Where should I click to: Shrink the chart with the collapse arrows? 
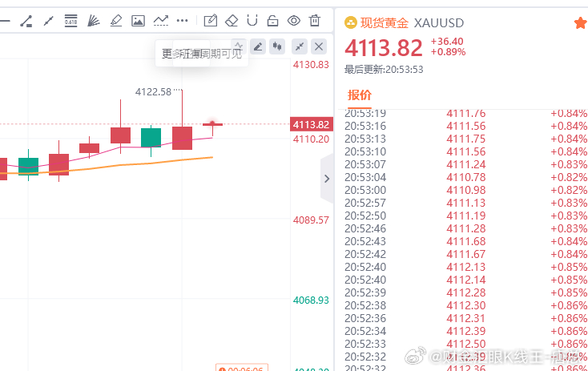point(300,46)
